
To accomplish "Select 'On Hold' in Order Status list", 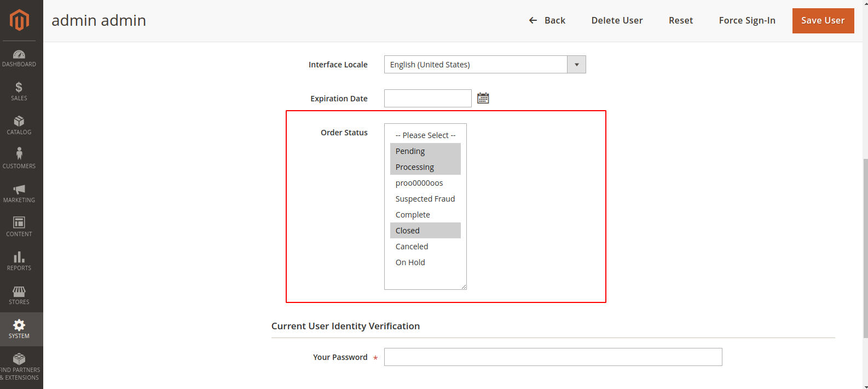I will (x=425, y=262).
